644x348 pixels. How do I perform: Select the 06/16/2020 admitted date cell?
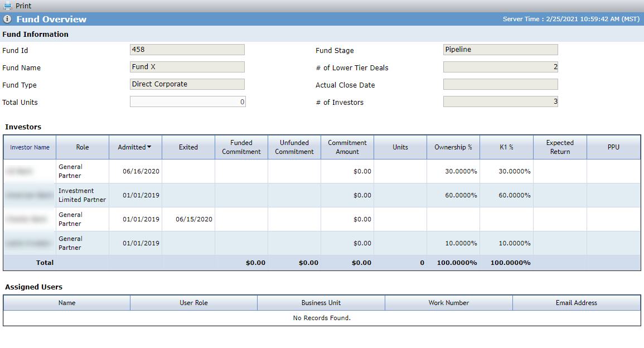click(135, 171)
